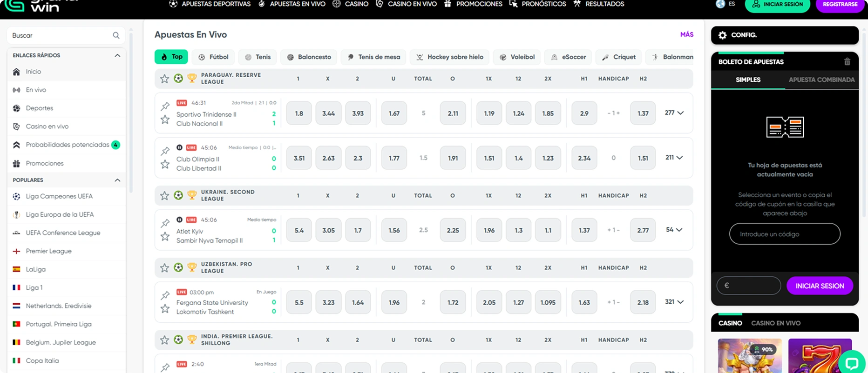The height and width of the screenshot is (373, 868).
Task: Click the En vivo broadcast icon
Action: [x=16, y=90]
